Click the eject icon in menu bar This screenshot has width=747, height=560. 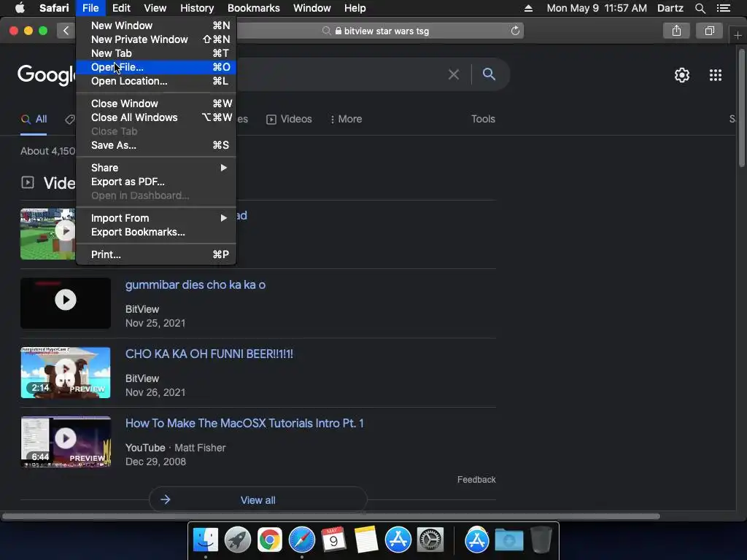[528, 8]
